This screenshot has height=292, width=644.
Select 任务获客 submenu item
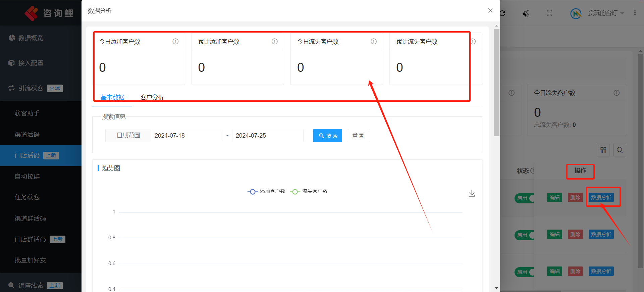click(41, 197)
